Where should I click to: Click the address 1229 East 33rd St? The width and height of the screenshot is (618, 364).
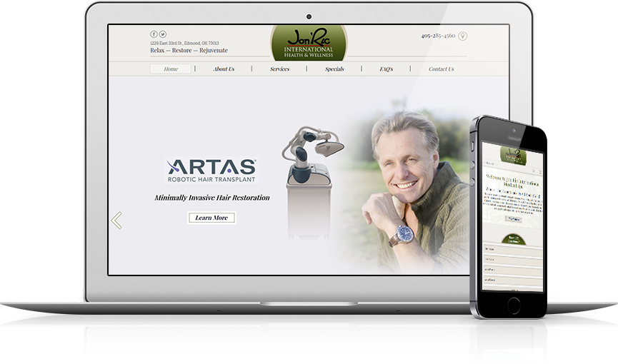[184, 43]
